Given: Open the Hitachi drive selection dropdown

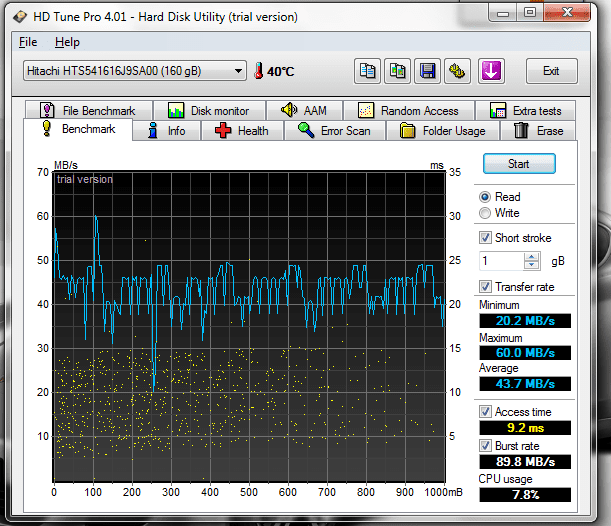Looking at the screenshot, I should (x=133, y=71).
